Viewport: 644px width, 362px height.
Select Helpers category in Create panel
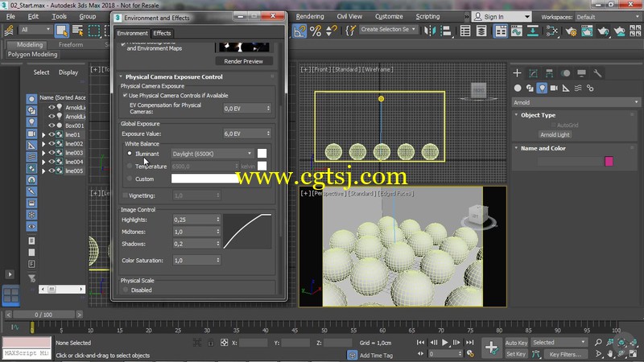pos(566,88)
